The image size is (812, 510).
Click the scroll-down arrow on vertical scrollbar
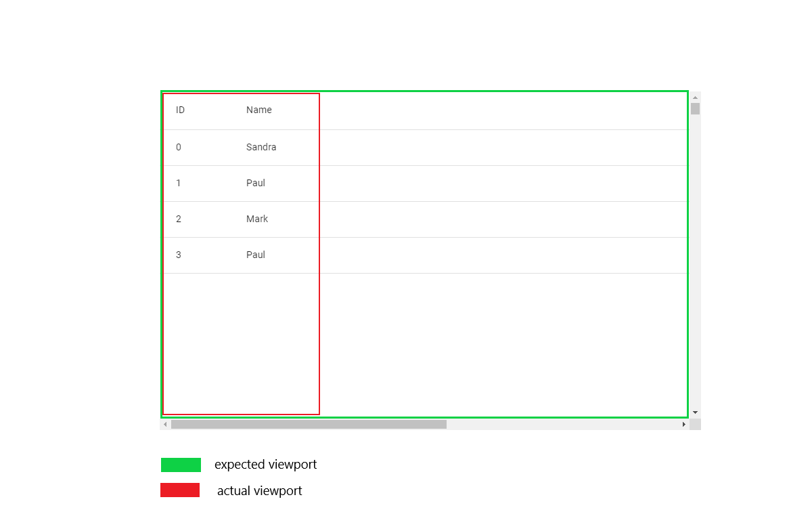click(695, 412)
